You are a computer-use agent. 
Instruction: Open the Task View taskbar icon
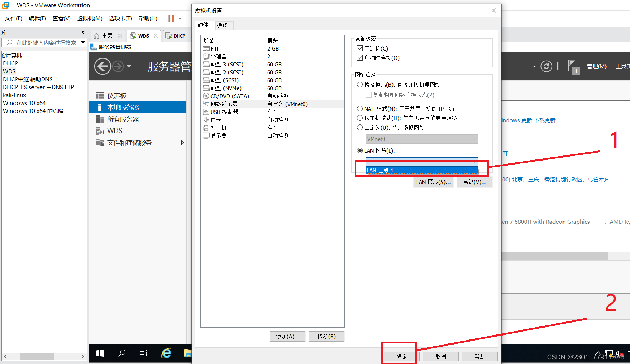(143, 353)
